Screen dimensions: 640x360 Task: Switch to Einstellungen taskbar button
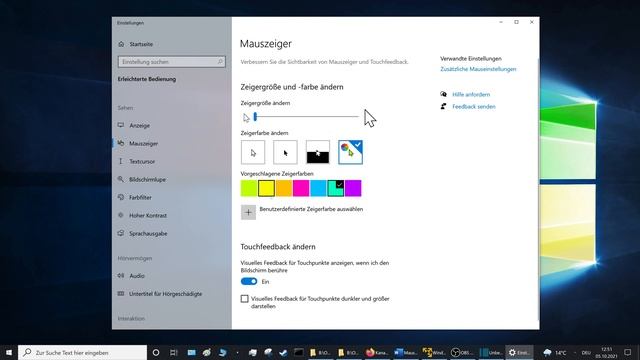point(519,352)
